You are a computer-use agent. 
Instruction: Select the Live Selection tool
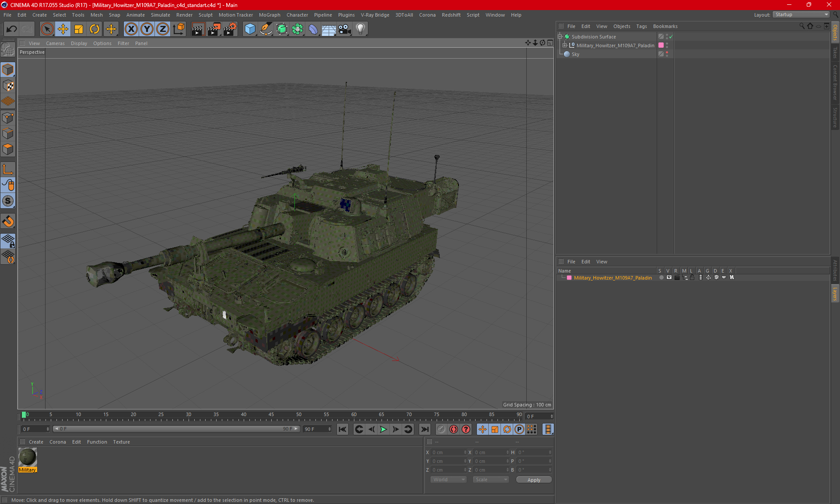(47, 29)
